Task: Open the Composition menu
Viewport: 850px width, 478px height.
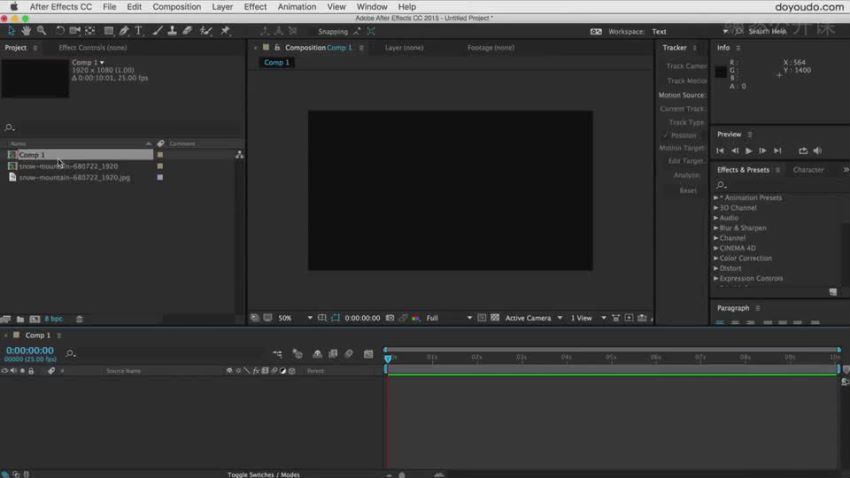Action: click(176, 7)
